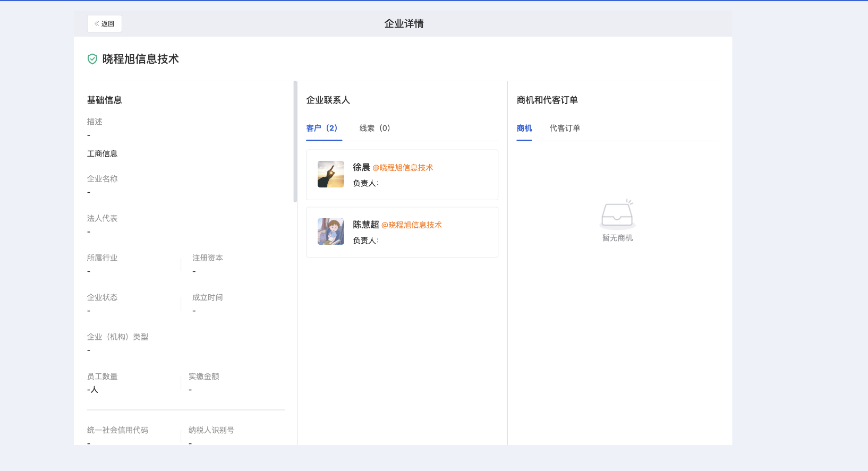
Task: Click the 晓程旭信息技术 company title
Action: point(141,59)
